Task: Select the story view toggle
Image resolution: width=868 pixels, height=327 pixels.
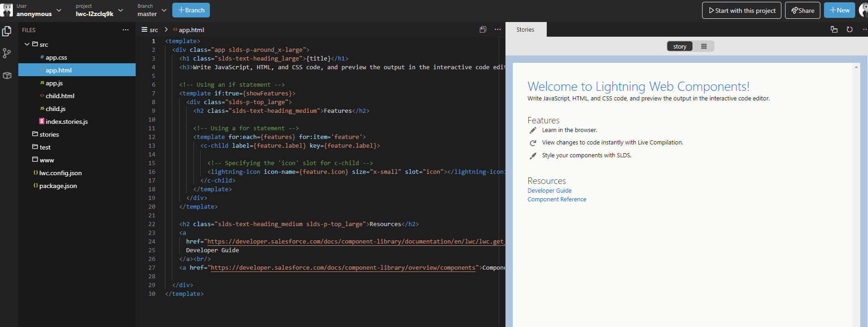Action: tap(680, 46)
